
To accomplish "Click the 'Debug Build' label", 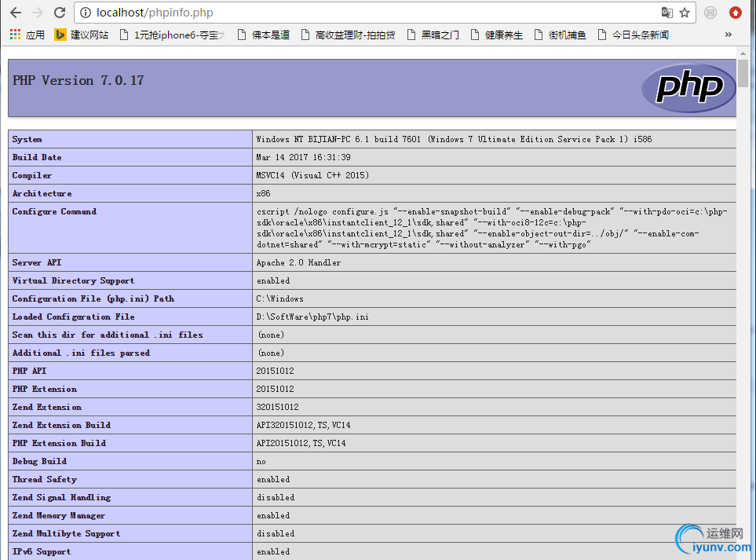I will pos(39,461).
